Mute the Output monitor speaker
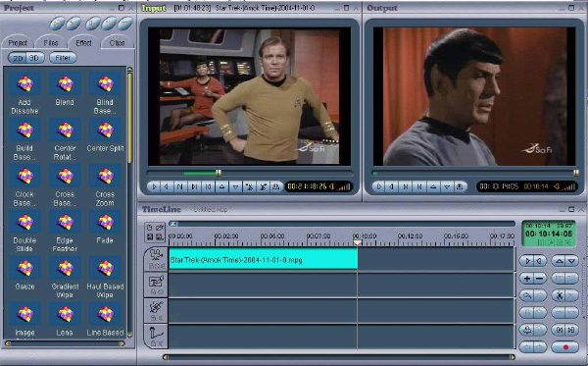This screenshot has height=366, width=588. pyautogui.click(x=557, y=186)
